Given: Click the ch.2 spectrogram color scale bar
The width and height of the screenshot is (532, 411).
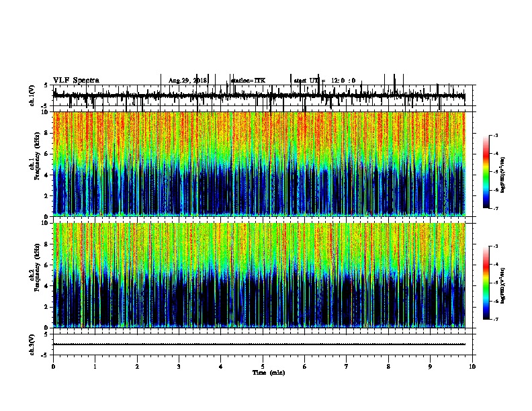Looking at the screenshot, I should click(x=486, y=283).
